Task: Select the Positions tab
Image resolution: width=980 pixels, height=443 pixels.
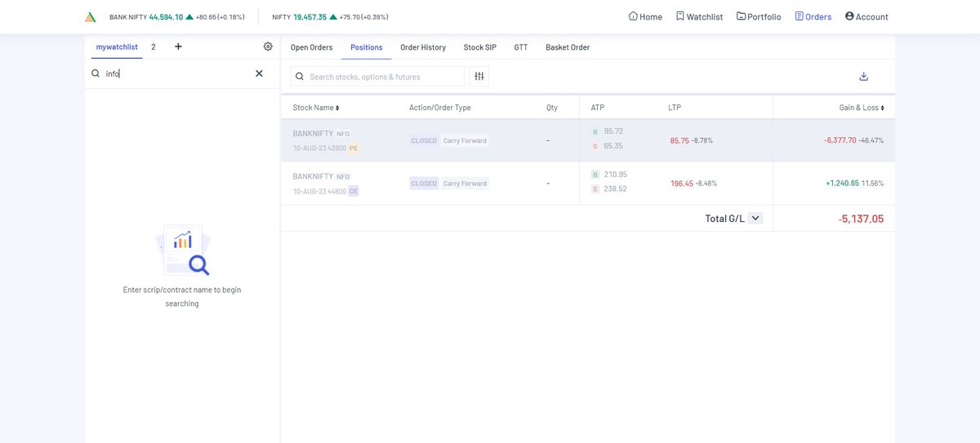Action: click(x=367, y=47)
